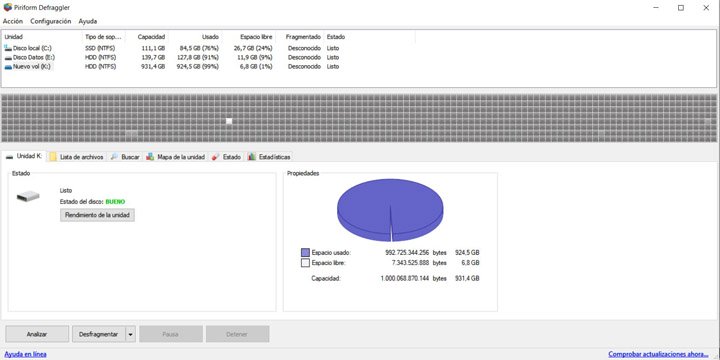Click the Rendimiento de la unidad button

pyautogui.click(x=97, y=215)
